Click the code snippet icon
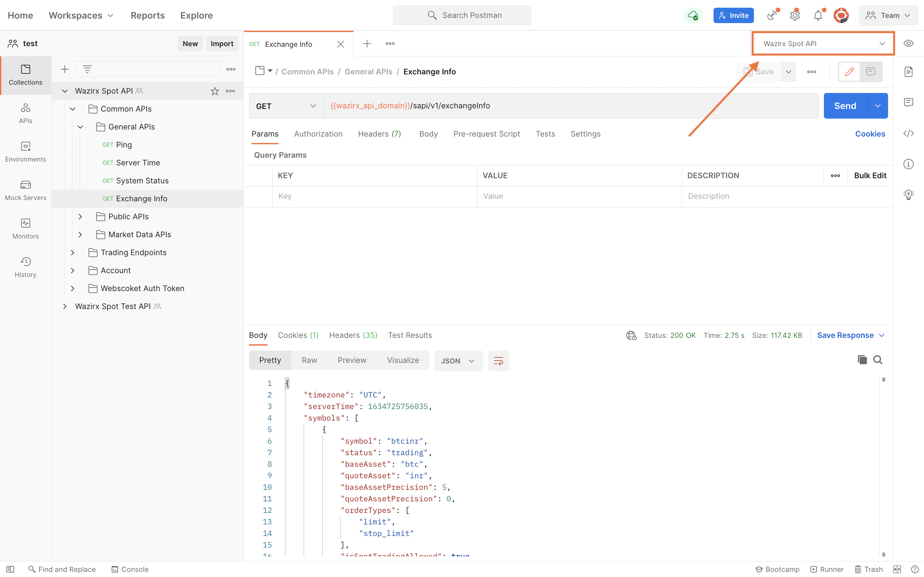The height and width of the screenshot is (577, 924). [908, 133]
